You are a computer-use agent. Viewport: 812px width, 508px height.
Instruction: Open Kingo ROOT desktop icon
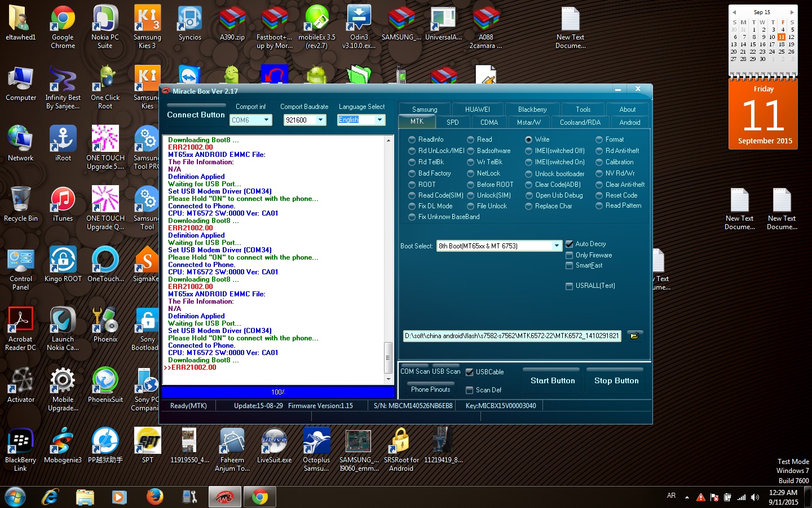(x=63, y=265)
